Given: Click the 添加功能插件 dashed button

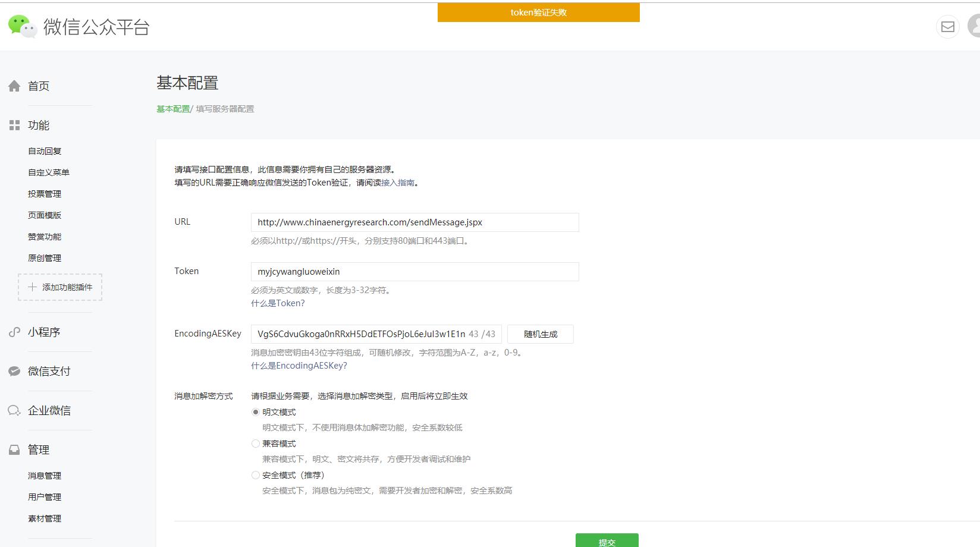Looking at the screenshot, I should point(60,287).
